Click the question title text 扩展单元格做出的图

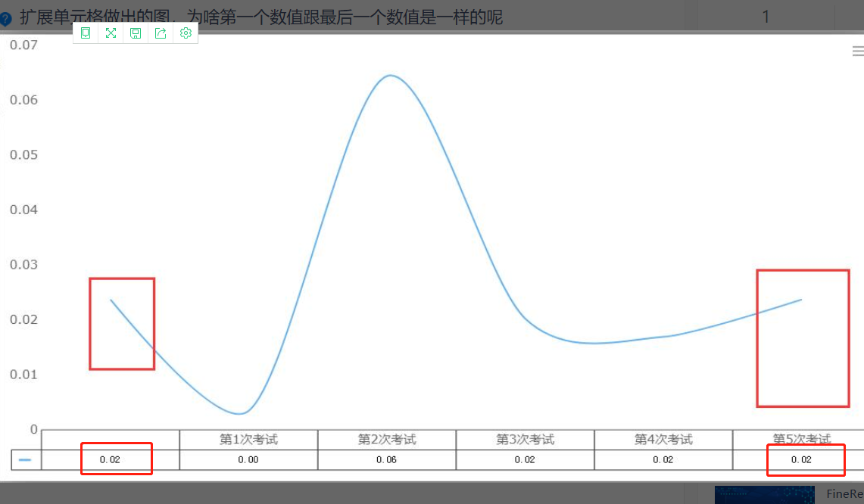coord(95,17)
